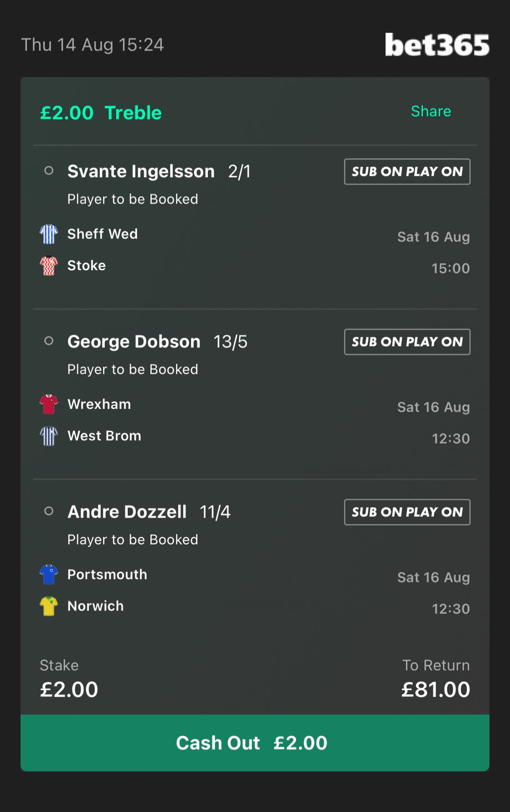Screen dimensions: 510x812
Task: Tap the To Return £81.00 amount
Action: point(435,689)
